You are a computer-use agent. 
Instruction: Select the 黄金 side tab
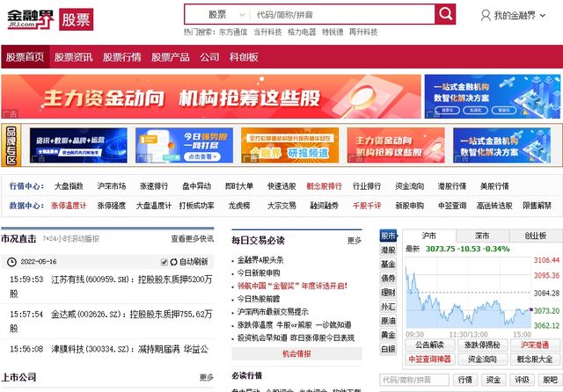[x=388, y=335]
